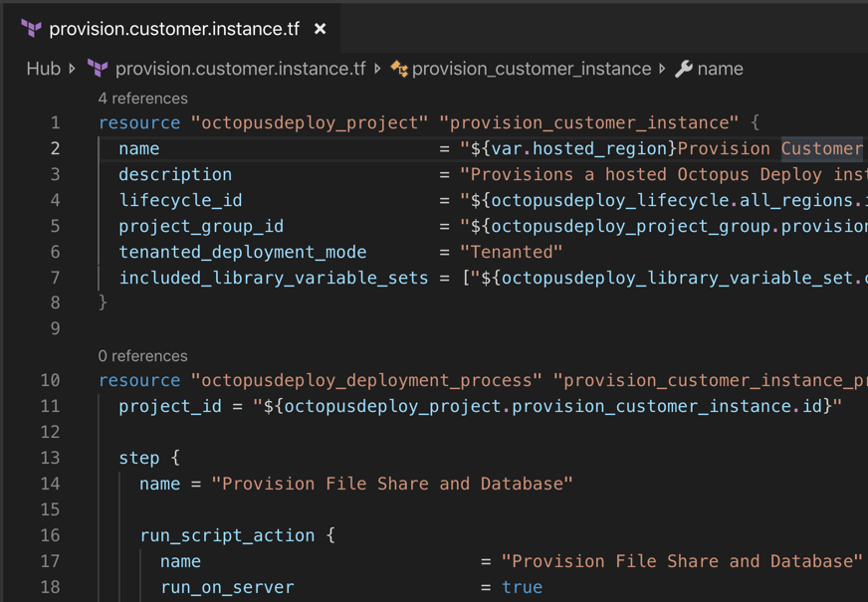
Task: Click octopusdeploy_library_variable_set reference on line 7
Action: tap(677, 278)
